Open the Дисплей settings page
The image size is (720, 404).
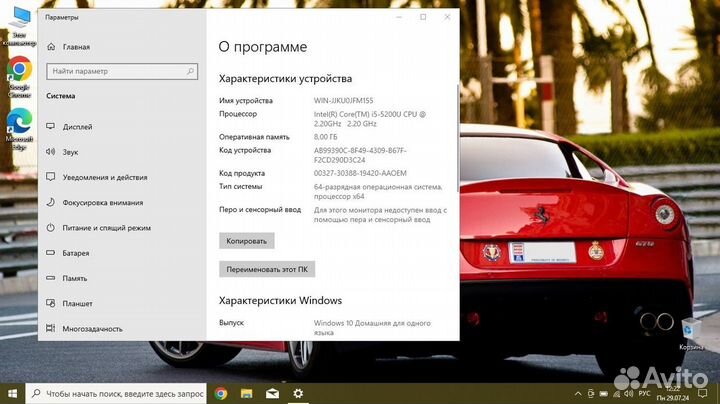click(69, 127)
